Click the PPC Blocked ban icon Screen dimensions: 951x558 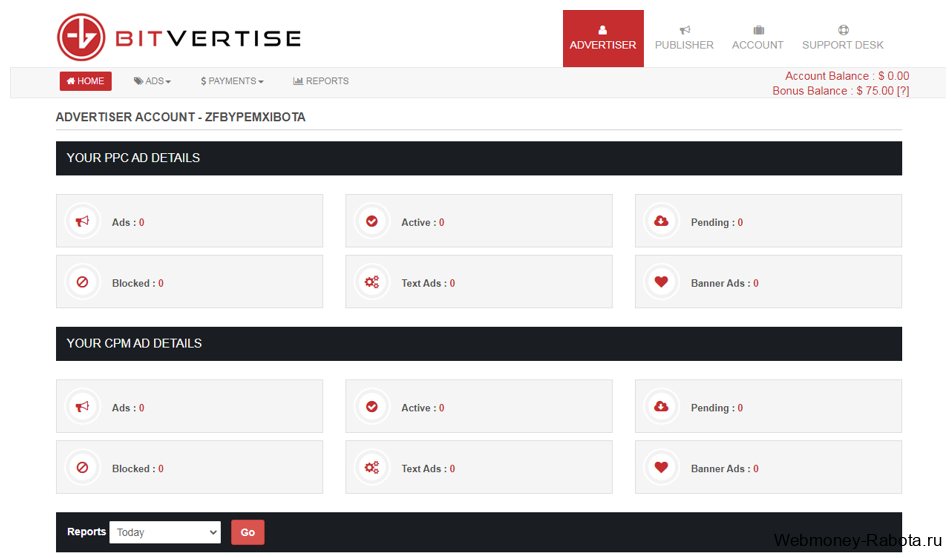click(82, 282)
